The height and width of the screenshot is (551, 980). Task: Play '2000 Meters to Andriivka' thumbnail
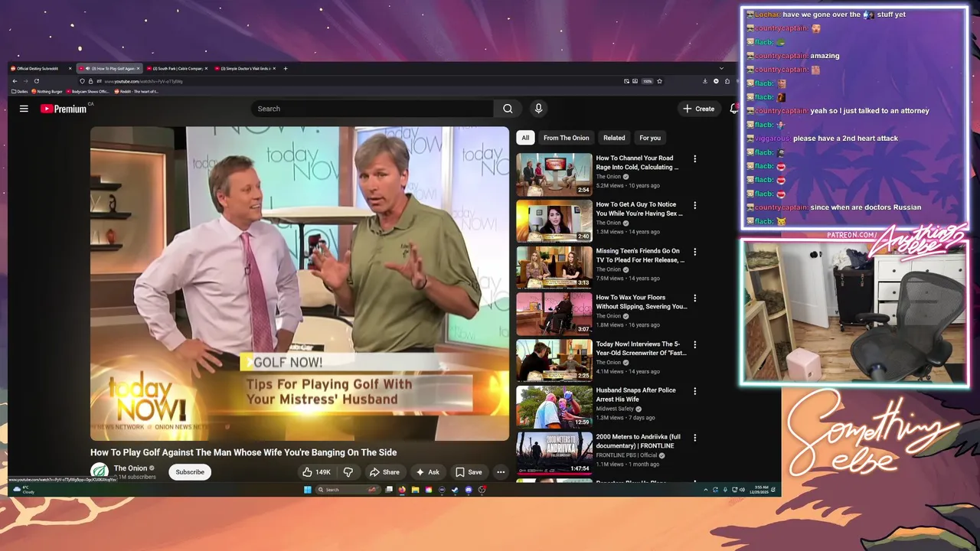(x=554, y=454)
